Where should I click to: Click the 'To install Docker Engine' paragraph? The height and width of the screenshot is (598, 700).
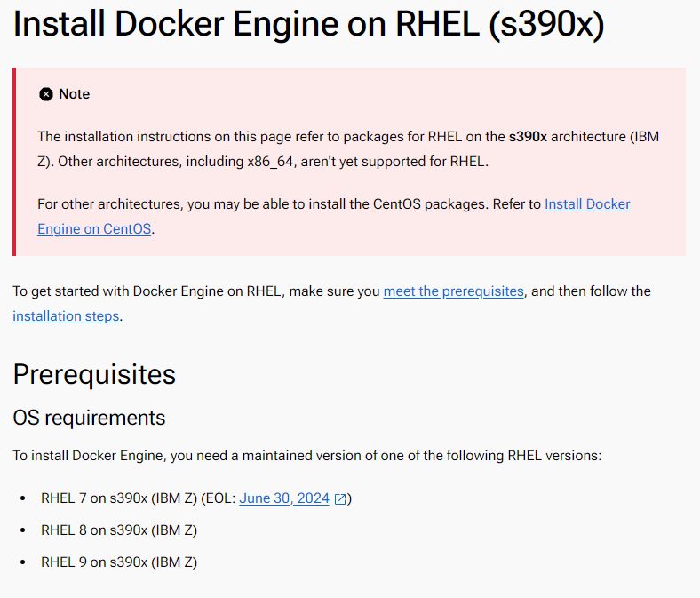307,456
